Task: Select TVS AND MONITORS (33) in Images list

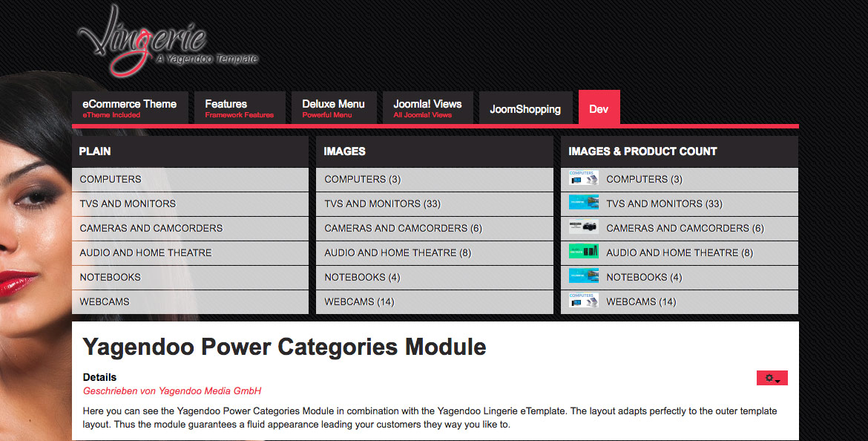Action: click(435, 204)
